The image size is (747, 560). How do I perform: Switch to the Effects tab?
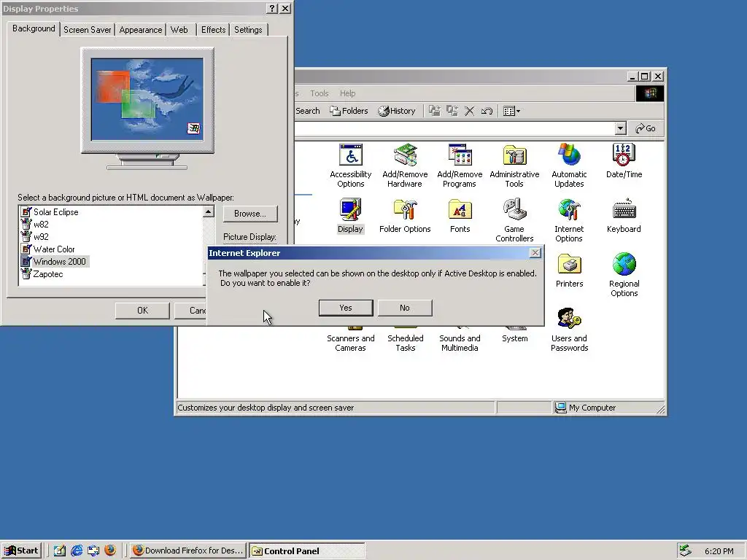coord(213,29)
